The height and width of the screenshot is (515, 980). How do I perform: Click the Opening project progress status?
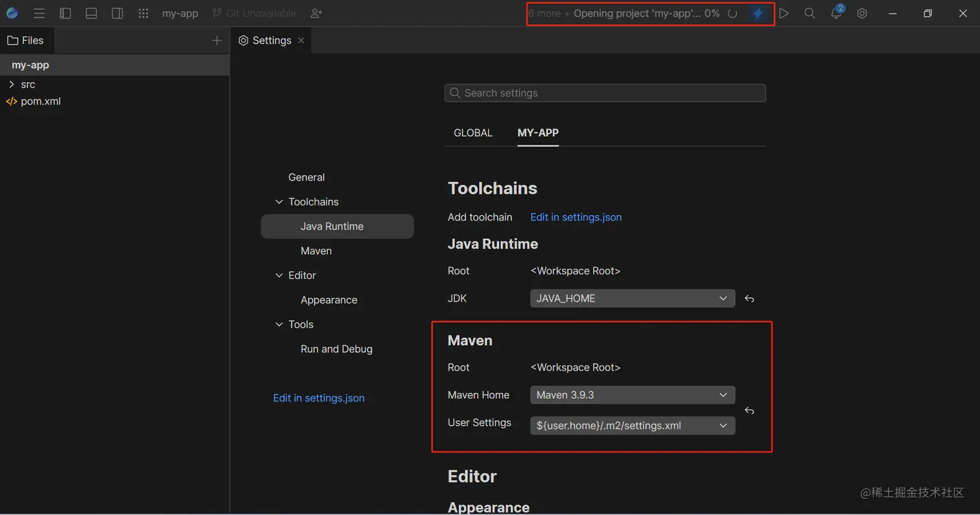coord(647,13)
